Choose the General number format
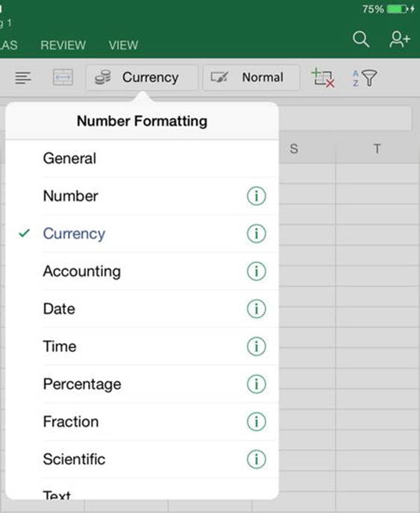The height and width of the screenshot is (513, 420). point(142,159)
